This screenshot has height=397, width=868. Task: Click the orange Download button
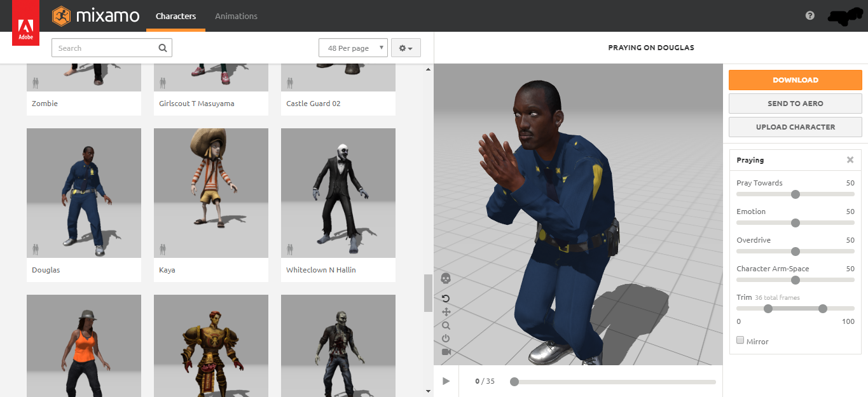[795, 80]
